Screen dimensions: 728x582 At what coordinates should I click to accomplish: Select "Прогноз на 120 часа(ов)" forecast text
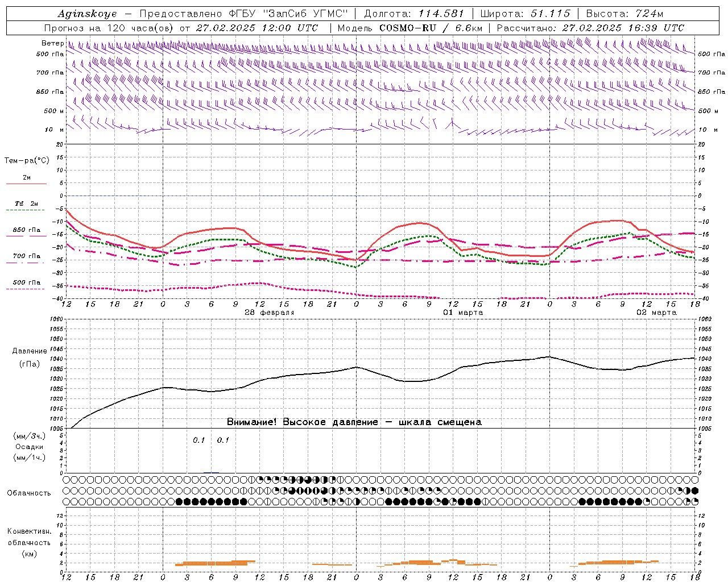109,28
